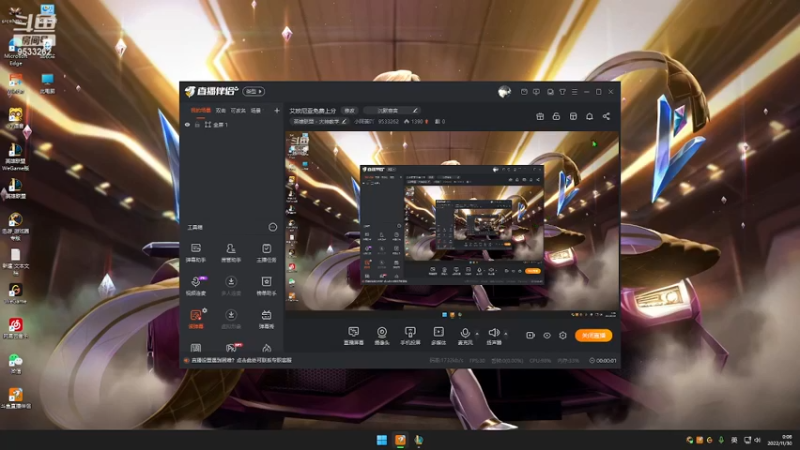Viewport: 800px width, 450px height.
Task: Open the room manager assistant tool
Action: pos(231,253)
